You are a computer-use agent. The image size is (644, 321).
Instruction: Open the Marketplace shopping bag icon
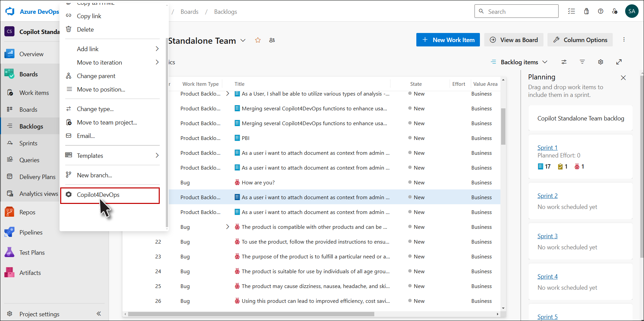[586, 11]
